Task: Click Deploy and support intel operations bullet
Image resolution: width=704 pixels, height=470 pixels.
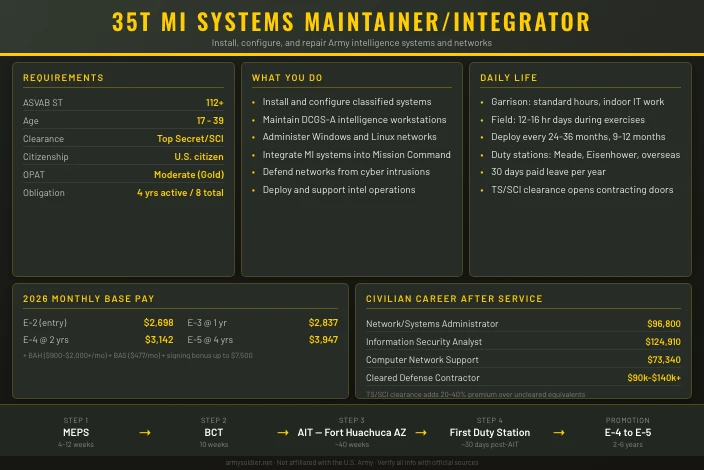Action: click(339, 189)
